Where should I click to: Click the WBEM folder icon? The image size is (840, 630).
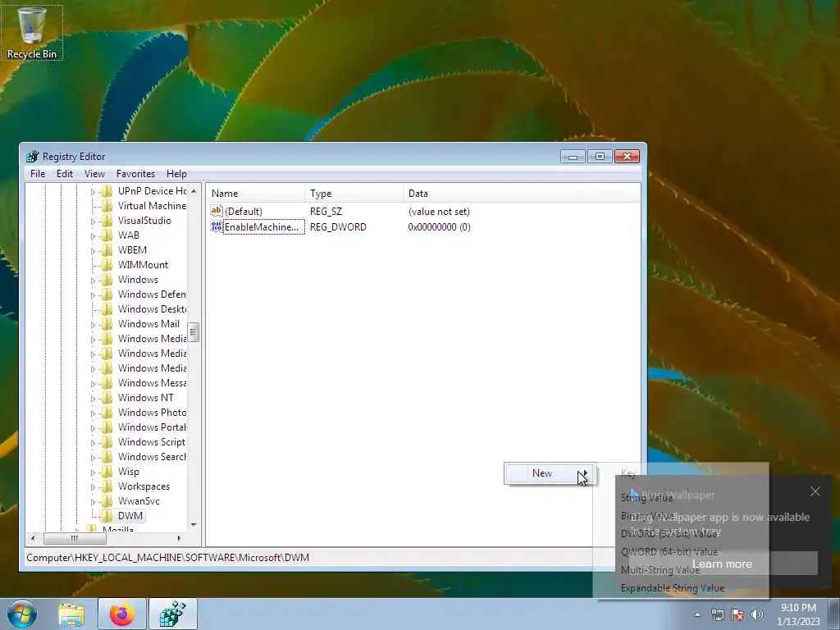coord(107,250)
